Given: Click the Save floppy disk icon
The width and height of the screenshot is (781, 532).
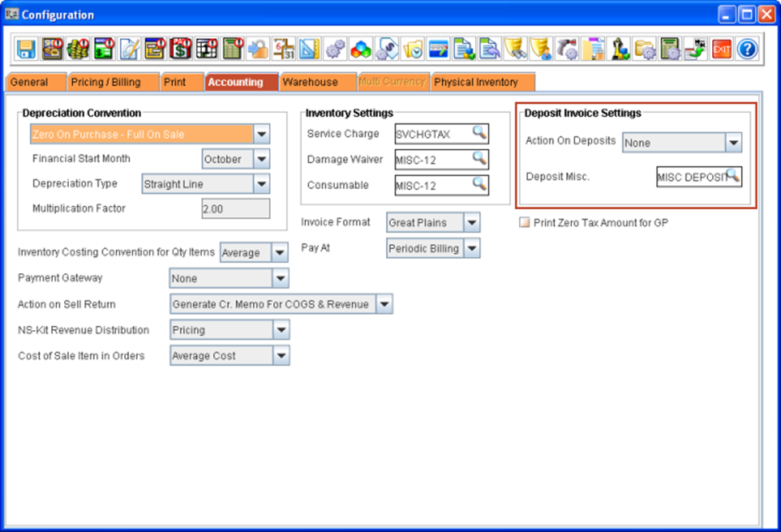Looking at the screenshot, I should pos(26,50).
